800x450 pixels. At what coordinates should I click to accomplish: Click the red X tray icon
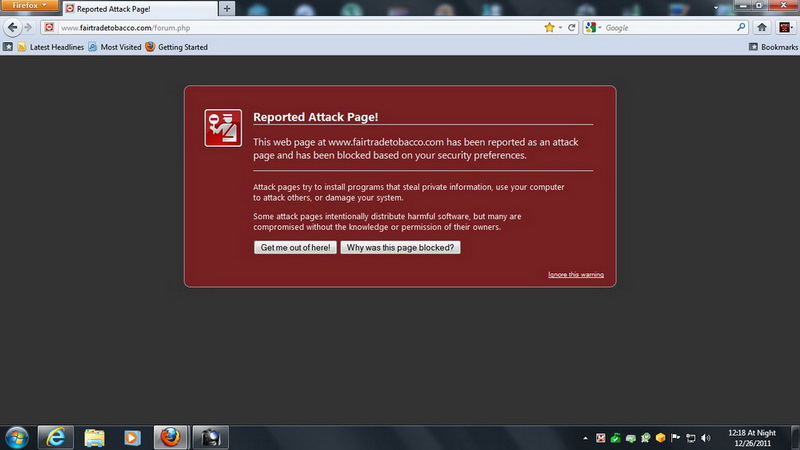tap(601, 438)
